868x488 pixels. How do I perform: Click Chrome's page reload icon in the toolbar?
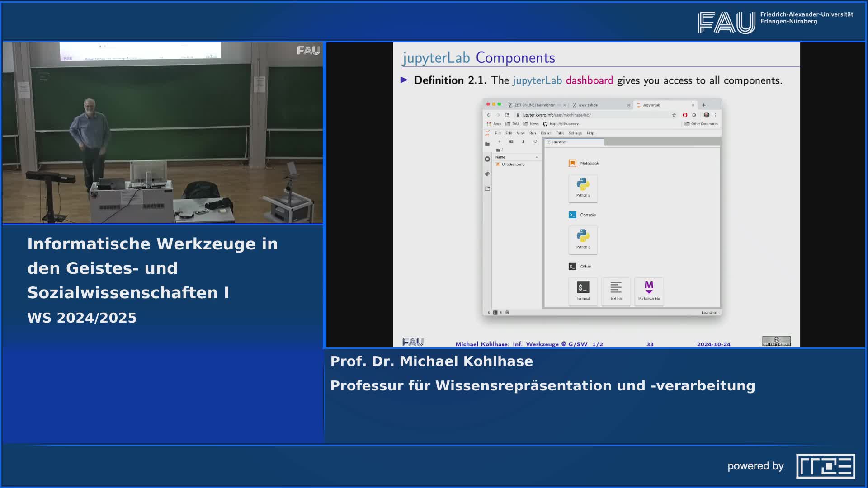coord(506,115)
